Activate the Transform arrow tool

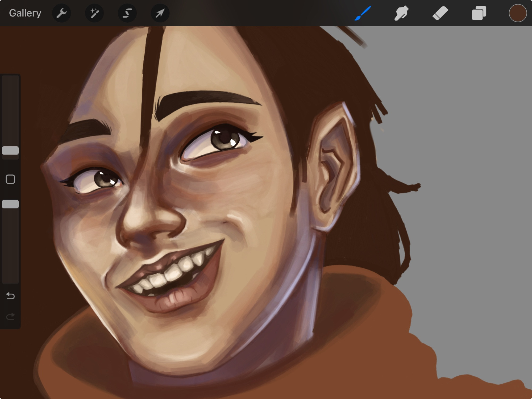coord(160,13)
